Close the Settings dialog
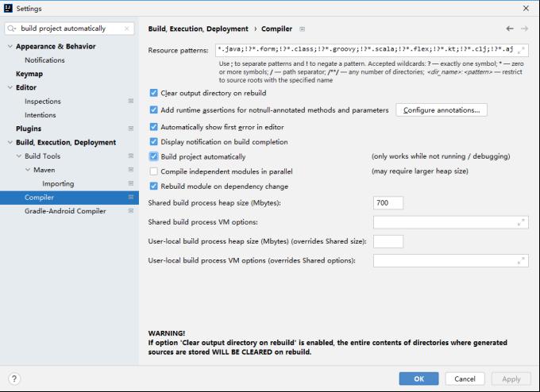This screenshot has height=392, width=540. (526, 8)
